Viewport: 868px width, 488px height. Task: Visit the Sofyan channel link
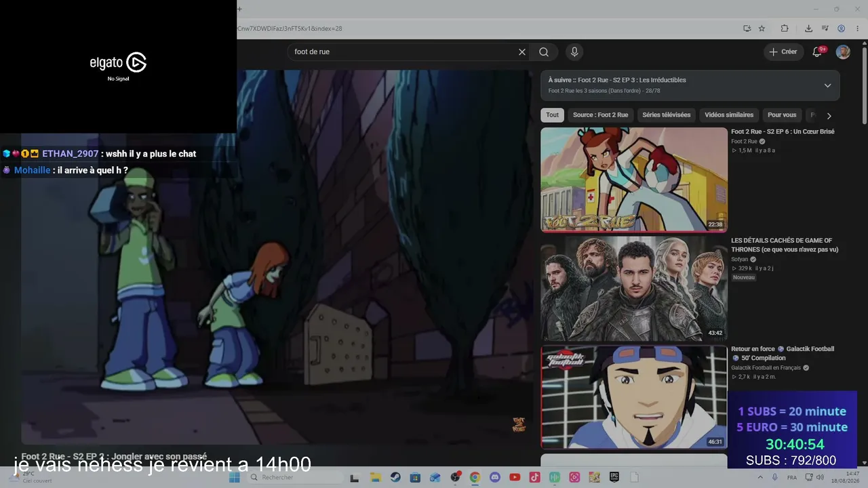739,259
